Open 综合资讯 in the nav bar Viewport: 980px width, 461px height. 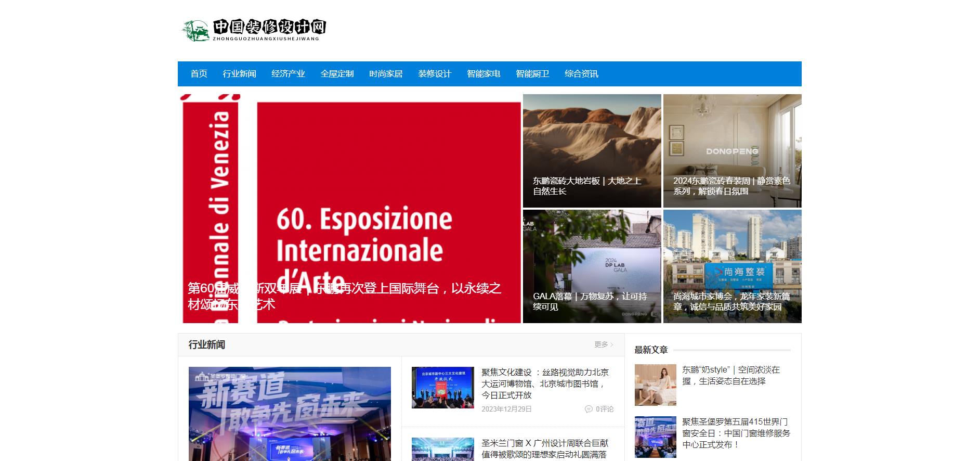[581, 74]
